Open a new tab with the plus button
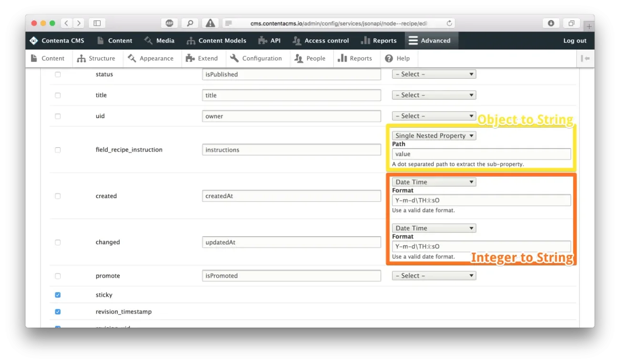This screenshot has height=364, width=620. pos(589,26)
